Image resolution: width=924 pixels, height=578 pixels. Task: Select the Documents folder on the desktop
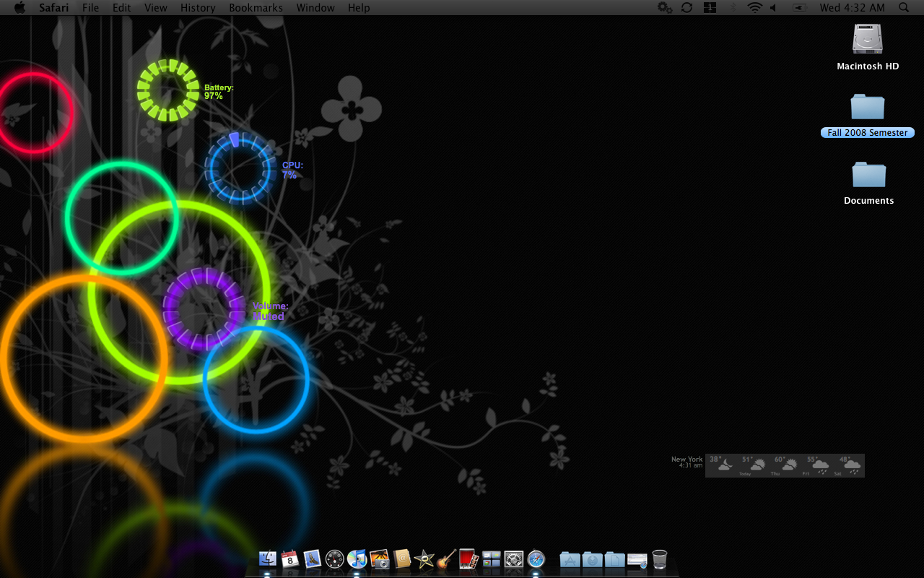[868, 175]
